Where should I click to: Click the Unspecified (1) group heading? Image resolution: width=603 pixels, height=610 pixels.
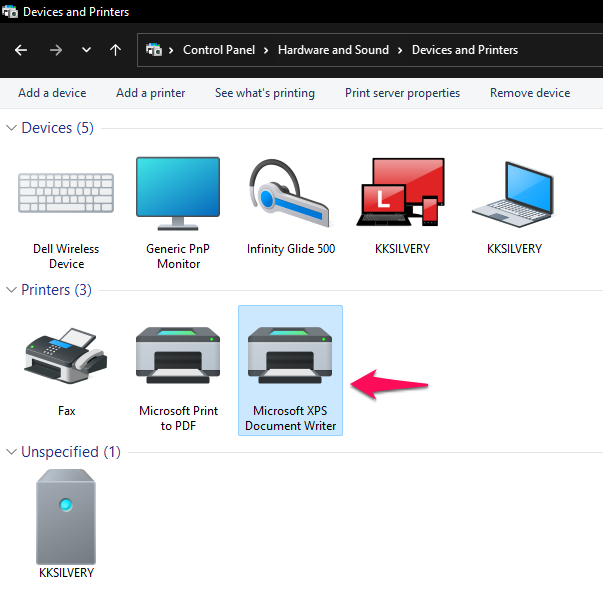click(x=71, y=452)
